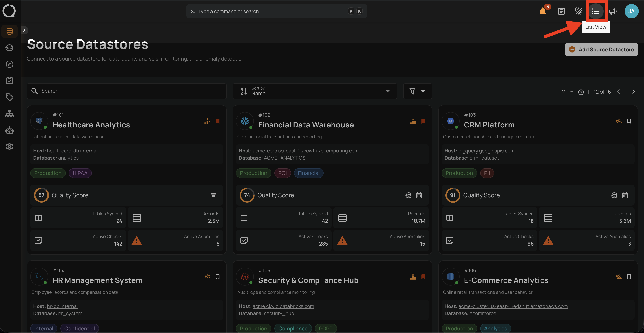Open the CRM Platform datastore title

(x=489, y=125)
